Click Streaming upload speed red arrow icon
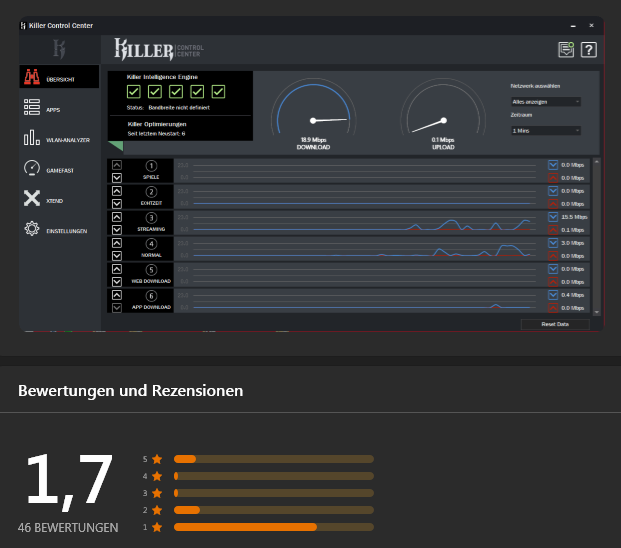621x548 pixels. pyautogui.click(x=553, y=230)
